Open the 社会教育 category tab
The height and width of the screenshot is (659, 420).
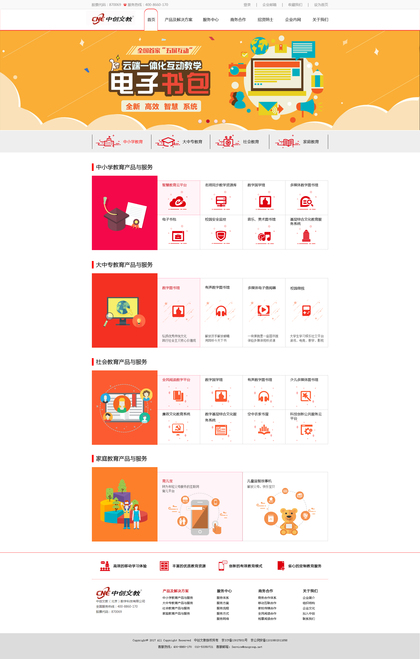[239, 142]
